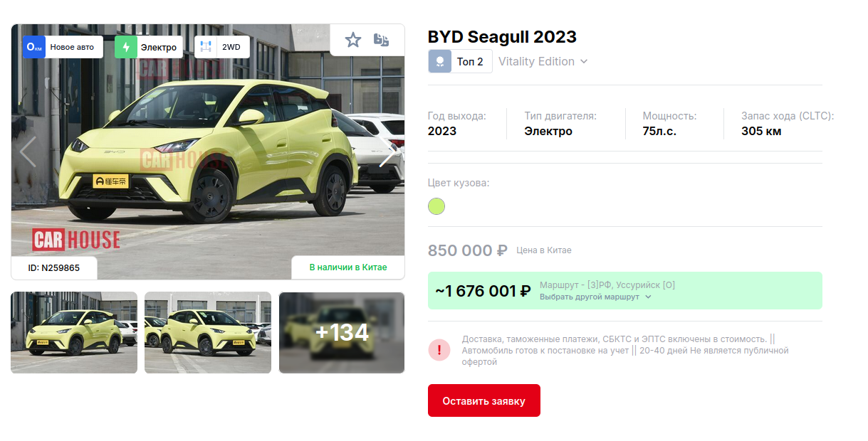Show previous photo with left arrow
The width and height of the screenshot is (868, 441).
coord(28,152)
